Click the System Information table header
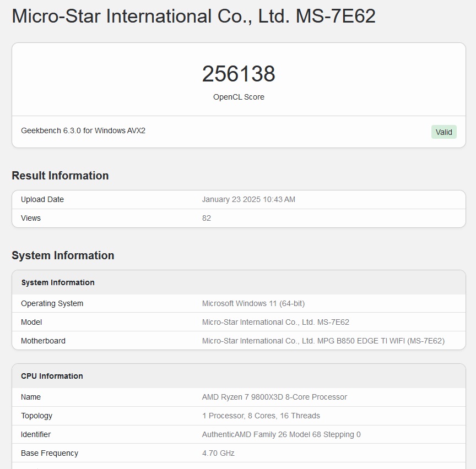Viewport: 476px width, 469px height. pyautogui.click(x=58, y=282)
